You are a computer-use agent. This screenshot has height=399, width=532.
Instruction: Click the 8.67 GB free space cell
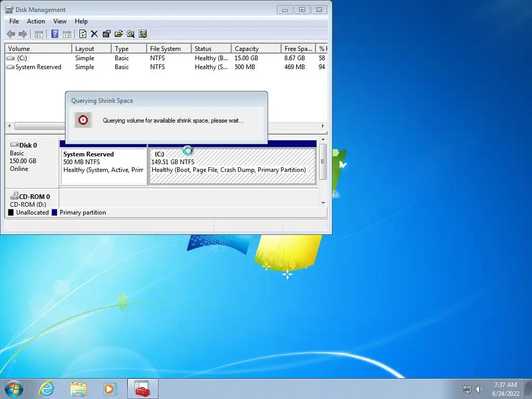295,58
